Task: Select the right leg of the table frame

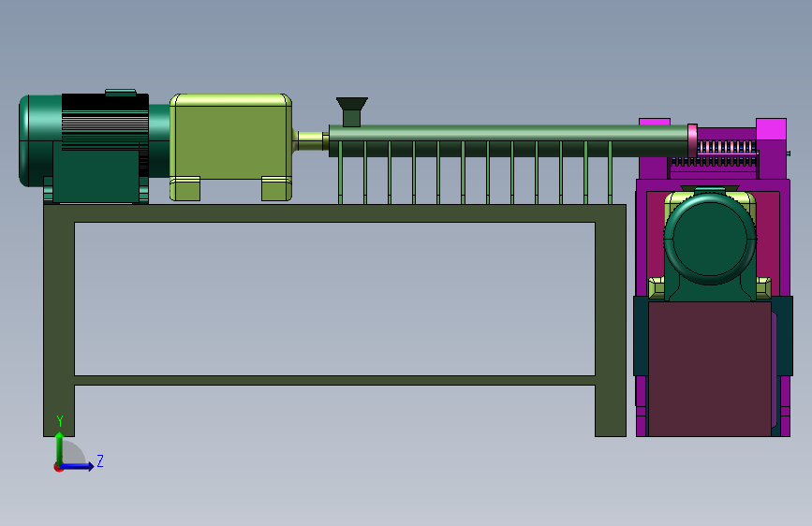Action: [611, 329]
